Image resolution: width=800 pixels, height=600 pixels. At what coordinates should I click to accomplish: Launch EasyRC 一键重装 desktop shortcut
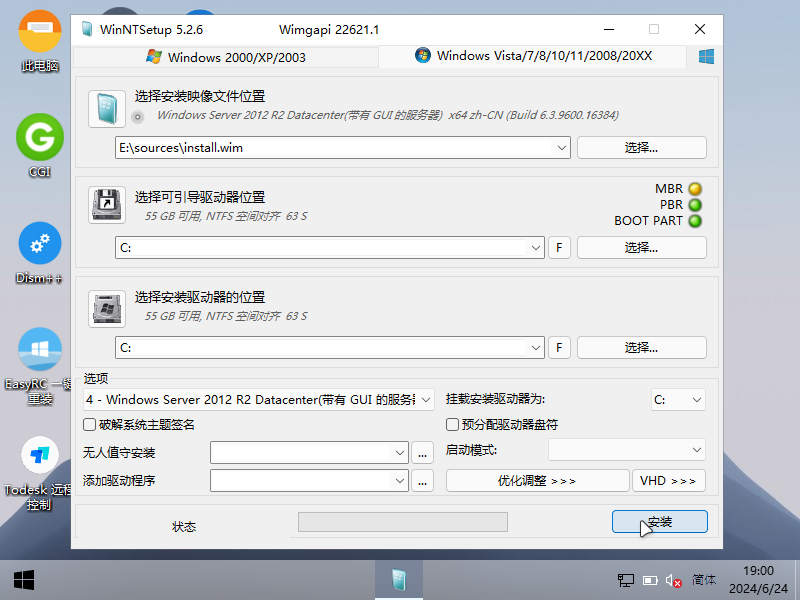click(x=40, y=366)
